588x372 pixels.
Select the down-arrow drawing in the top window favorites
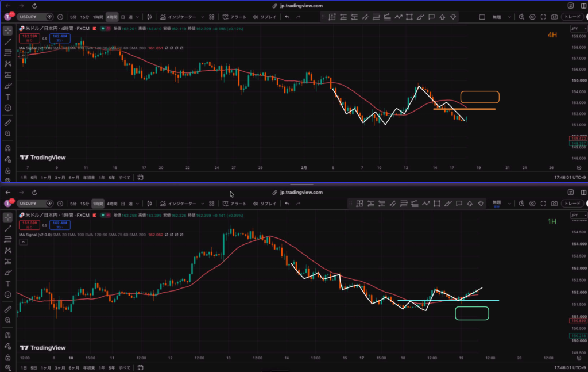tap(454, 17)
